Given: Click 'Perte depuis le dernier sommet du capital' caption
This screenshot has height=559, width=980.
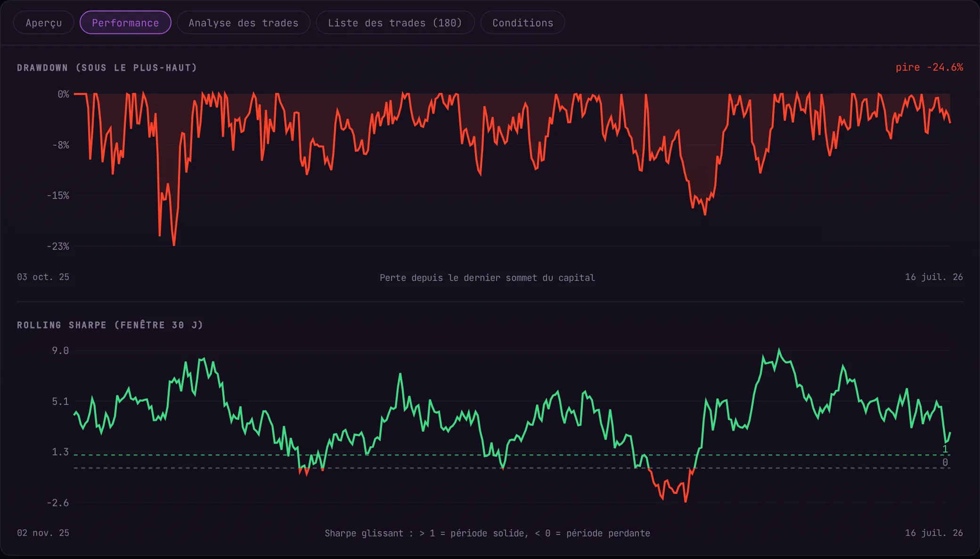Looking at the screenshot, I should [x=487, y=278].
